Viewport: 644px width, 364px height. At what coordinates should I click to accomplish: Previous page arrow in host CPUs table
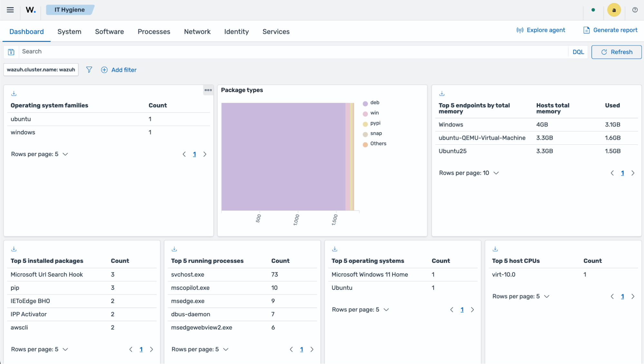[612, 297]
